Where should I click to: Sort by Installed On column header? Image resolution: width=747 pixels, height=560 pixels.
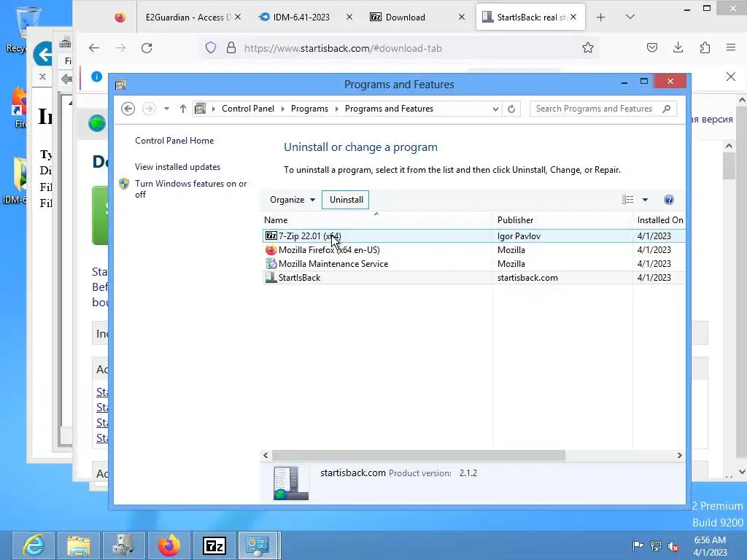(x=659, y=220)
